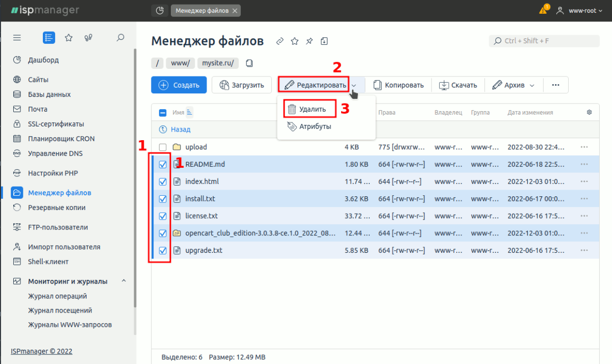This screenshot has height=364, width=612.
Task: Expand the Архив dropdown
Action: point(513,85)
